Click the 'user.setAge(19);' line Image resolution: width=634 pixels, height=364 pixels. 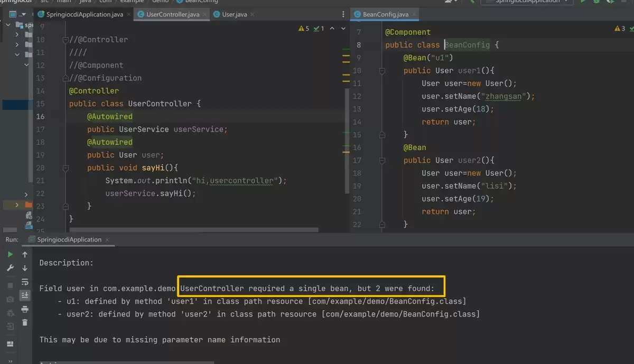click(458, 199)
